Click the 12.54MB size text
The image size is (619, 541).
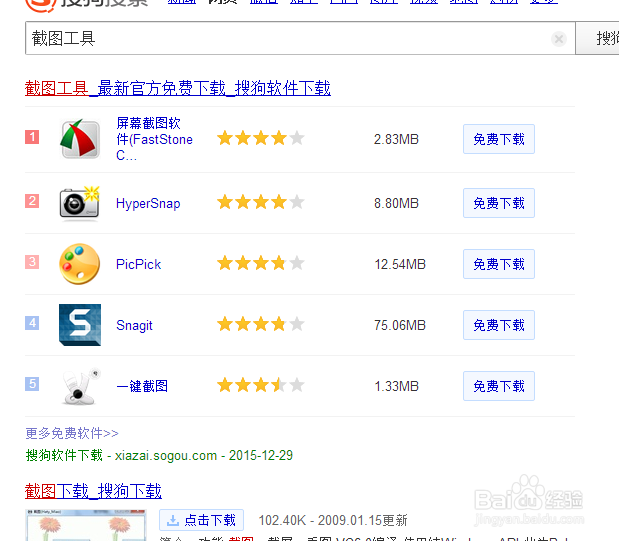coord(400,264)
